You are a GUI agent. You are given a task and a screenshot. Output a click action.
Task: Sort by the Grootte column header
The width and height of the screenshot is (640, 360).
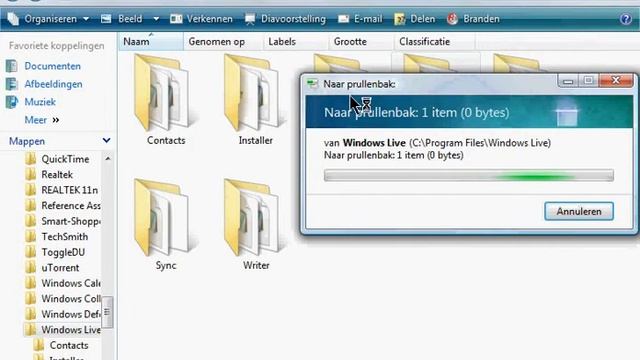pyautogui.click(x=361, y=42)
